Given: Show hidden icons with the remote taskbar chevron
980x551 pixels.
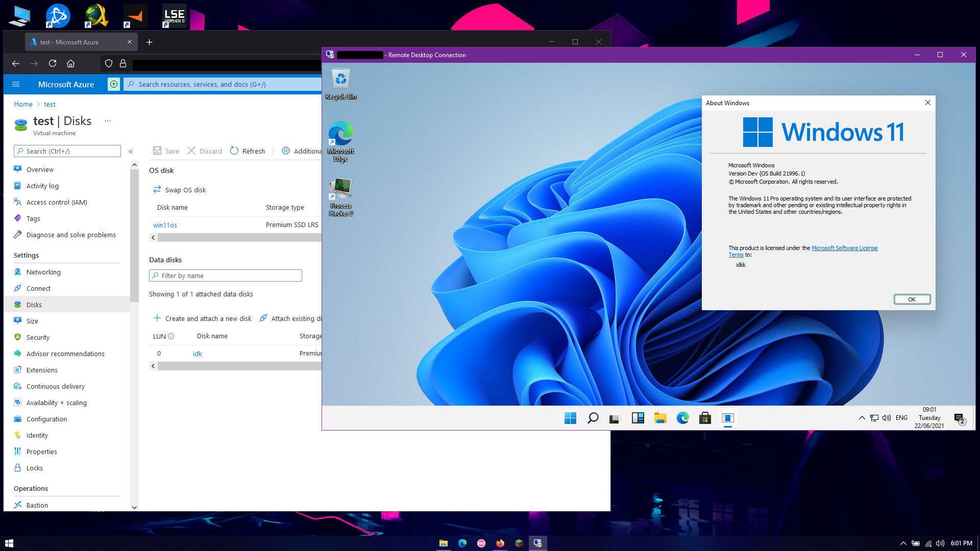Looking at the screenshot, I should [862, 418].
